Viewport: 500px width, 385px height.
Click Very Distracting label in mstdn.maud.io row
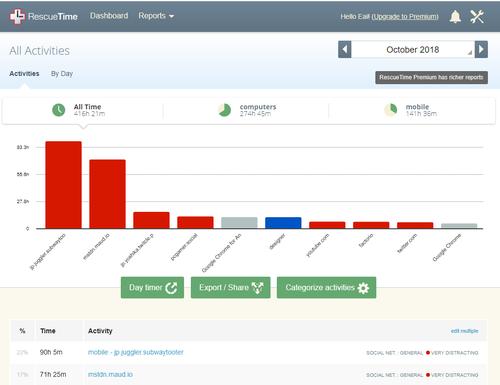click(455, 375)
